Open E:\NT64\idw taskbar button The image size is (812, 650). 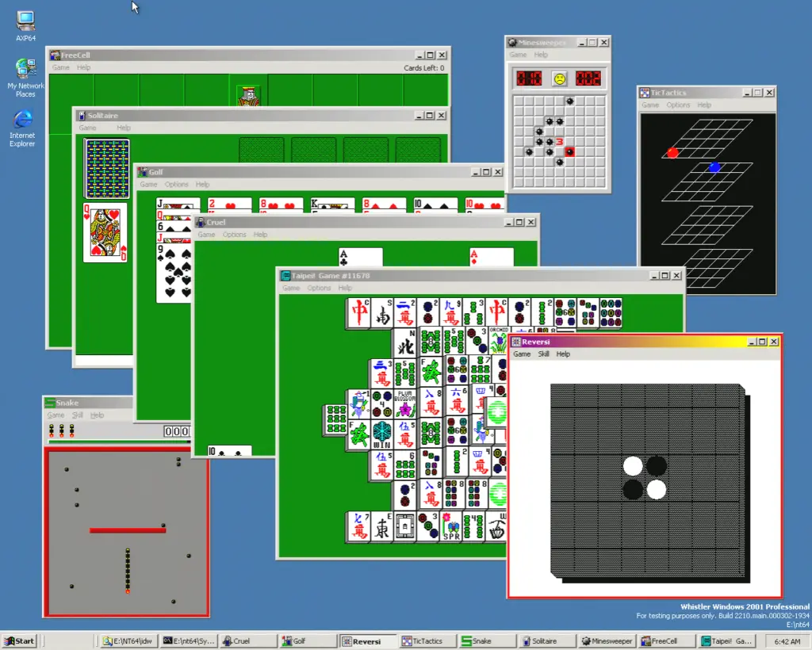128,640
